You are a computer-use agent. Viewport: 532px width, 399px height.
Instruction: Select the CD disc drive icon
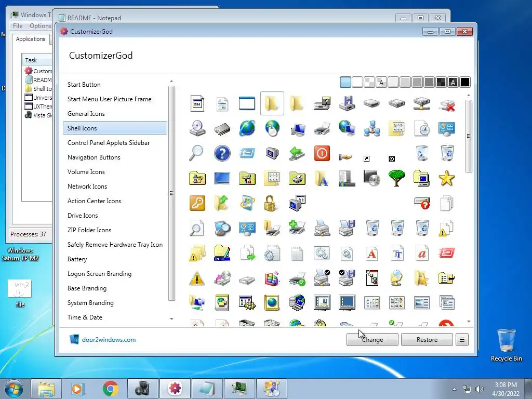pyautogui.click(x=197, y=129)
